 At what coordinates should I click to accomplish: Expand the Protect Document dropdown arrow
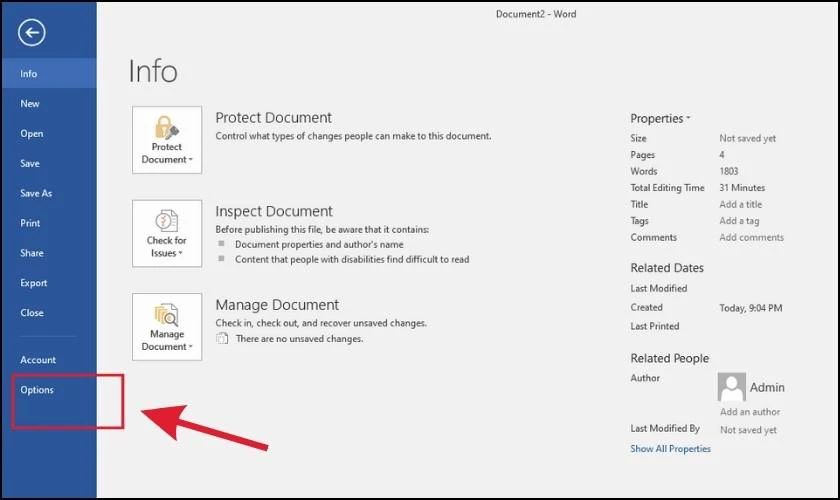(190, 160)
